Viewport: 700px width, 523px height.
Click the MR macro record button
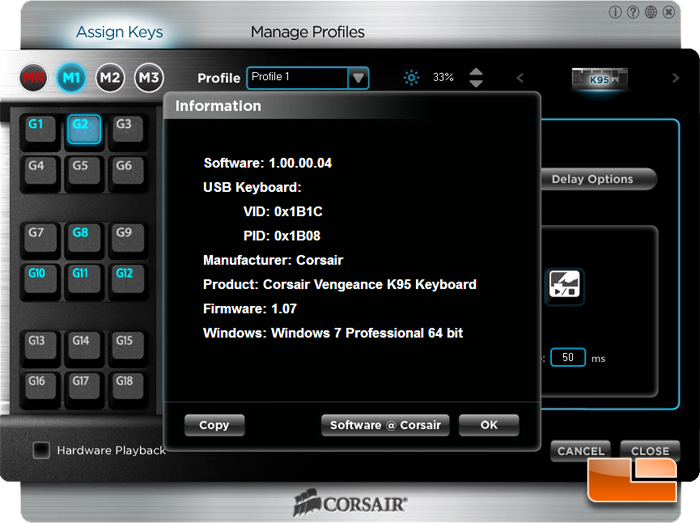point(33,78)
